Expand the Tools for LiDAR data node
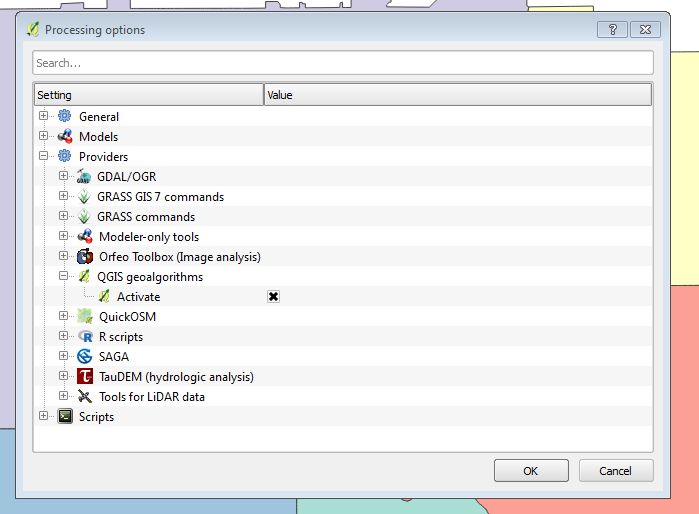 pyautogui.click(x=63, y=396)
